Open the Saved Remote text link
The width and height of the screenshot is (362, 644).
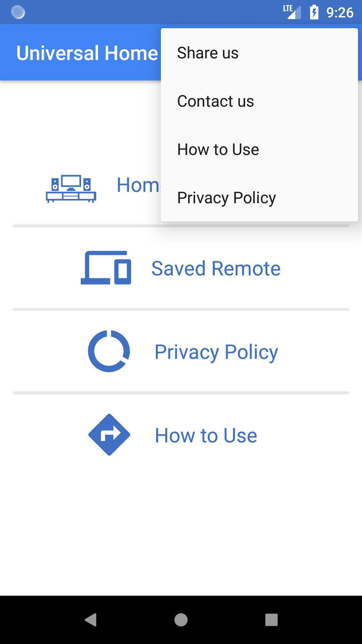pos(216,268)
